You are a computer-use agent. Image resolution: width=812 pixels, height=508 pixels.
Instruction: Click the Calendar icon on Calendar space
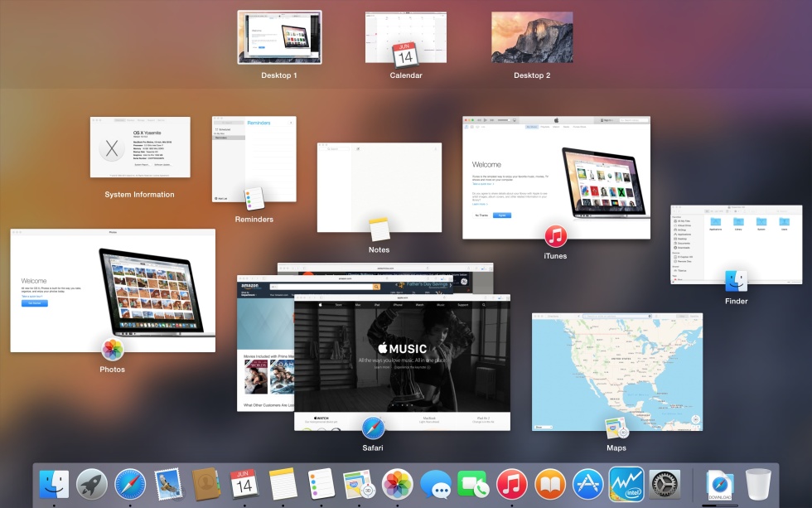pyautogui.click(x=405, y=55)
